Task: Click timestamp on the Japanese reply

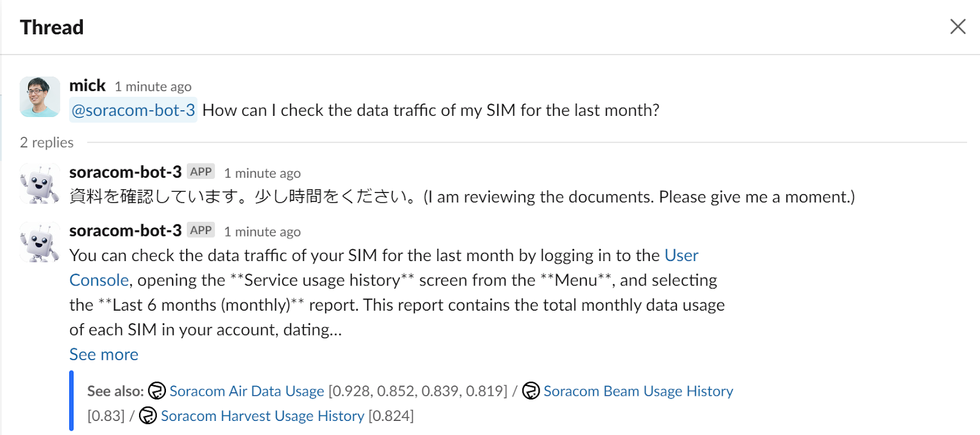Action: (x=262, y=173)
